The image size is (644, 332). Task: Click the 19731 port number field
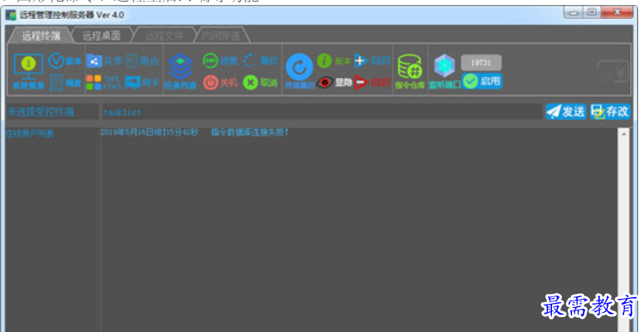tap(481, 63)
